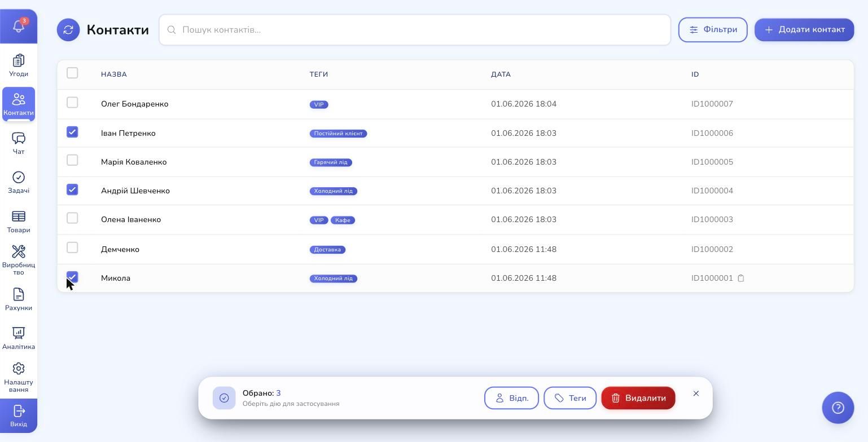Click ID1000004 cell
The image size is (868, 442).
coord(712,191)
